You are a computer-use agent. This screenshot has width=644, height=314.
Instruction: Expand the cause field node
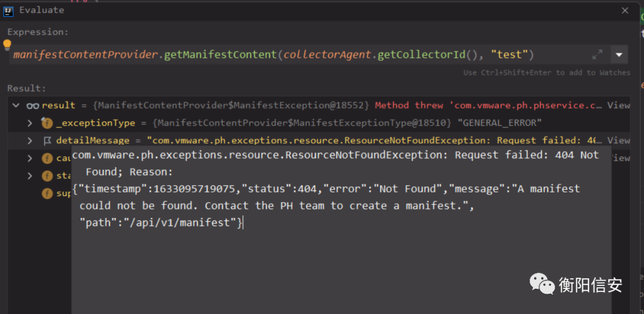30,158
